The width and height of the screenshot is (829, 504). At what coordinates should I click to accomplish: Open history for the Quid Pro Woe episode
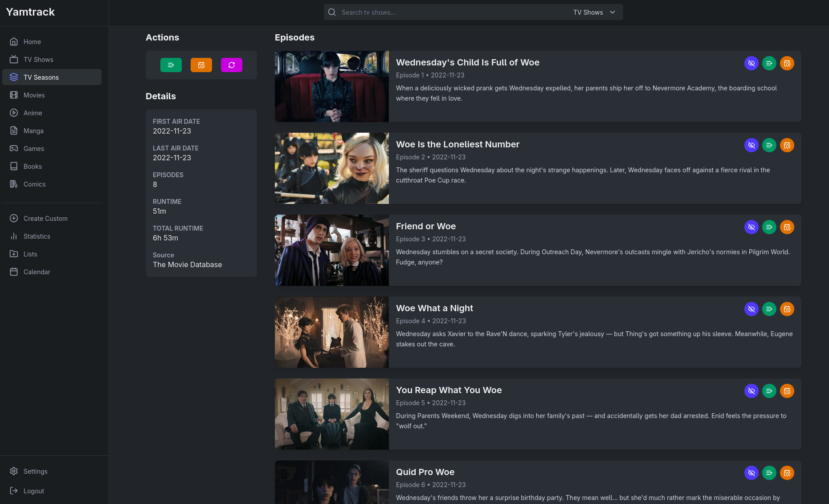(787, 473)
